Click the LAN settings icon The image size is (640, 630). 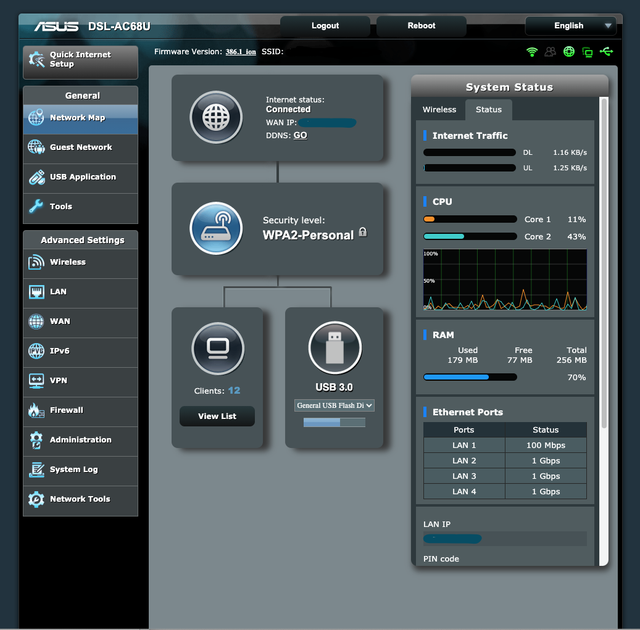36,292
